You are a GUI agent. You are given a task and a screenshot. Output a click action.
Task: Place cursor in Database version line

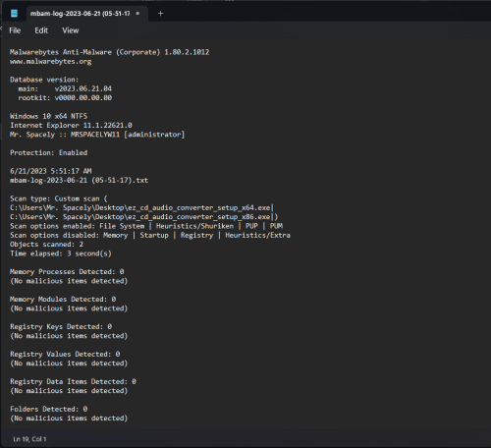pos(44,80)
